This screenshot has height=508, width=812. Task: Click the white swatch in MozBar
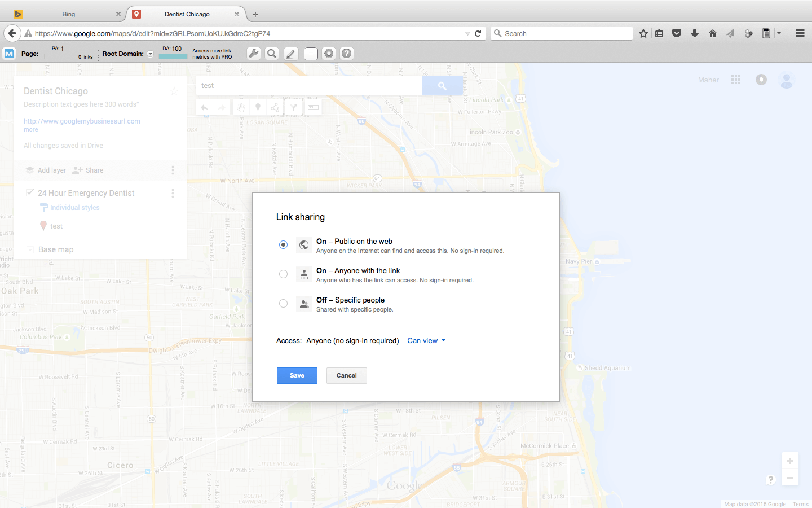click(x=311, y=54)
